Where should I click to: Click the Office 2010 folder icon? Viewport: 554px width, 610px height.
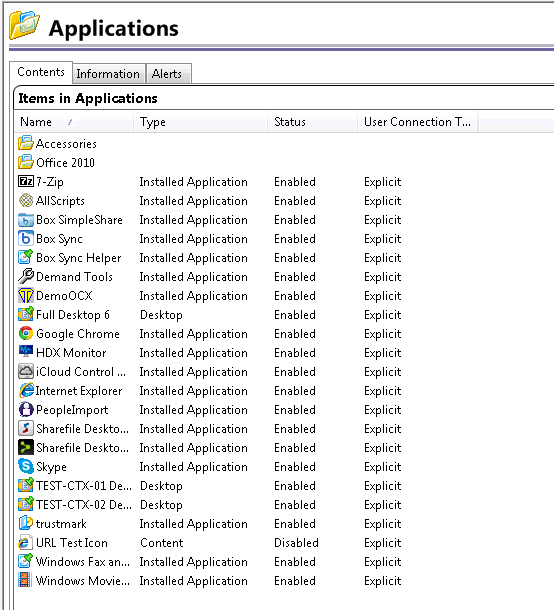[x=26, y=162]
